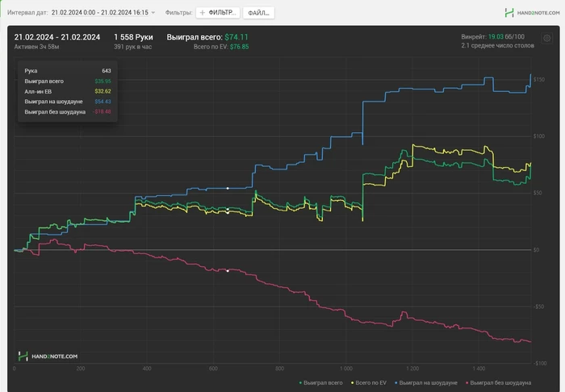The image size is (565, 392).
Task: Toggle the Выиграл без шоудауна legend series
Action: coord(498,382)
